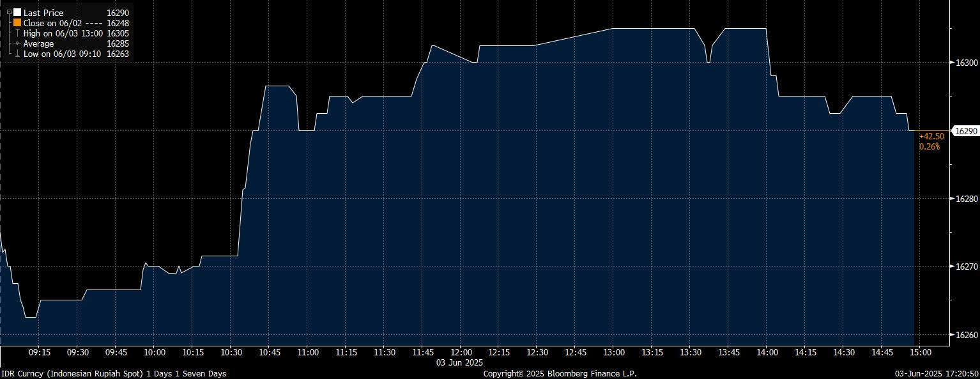Click the +42.50 change label
The width and height of the screenshot is (980, 379).
click(x=931, y=136)
